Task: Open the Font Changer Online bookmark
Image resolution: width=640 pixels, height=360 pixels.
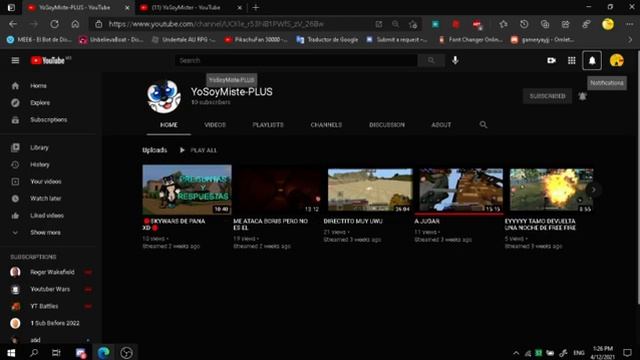Action: (x=470, y=40)
